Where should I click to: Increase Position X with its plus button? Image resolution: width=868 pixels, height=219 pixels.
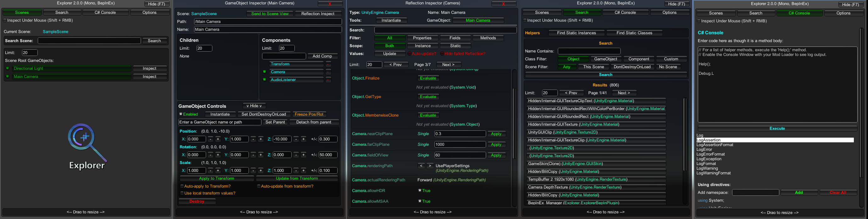tap(218, 139)
